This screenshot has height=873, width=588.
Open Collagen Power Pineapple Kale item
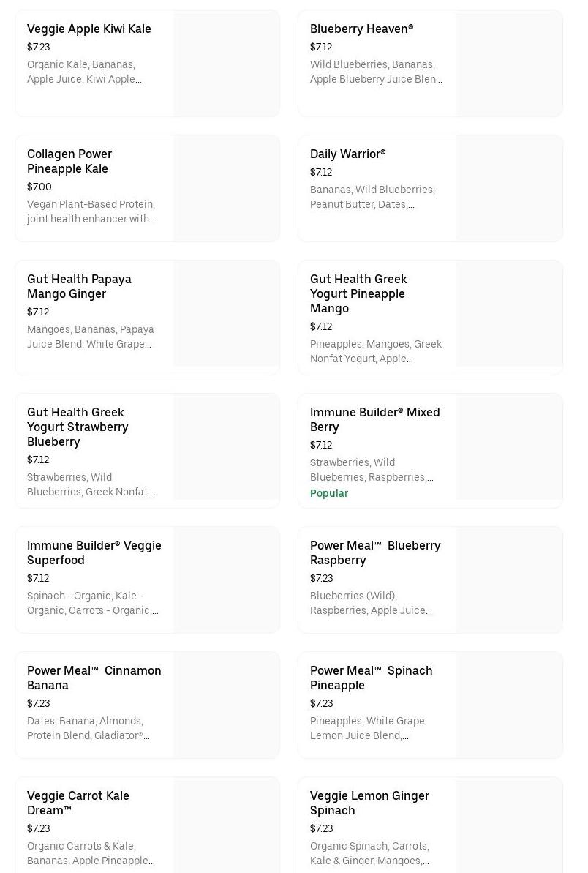(x=69, y=161)
